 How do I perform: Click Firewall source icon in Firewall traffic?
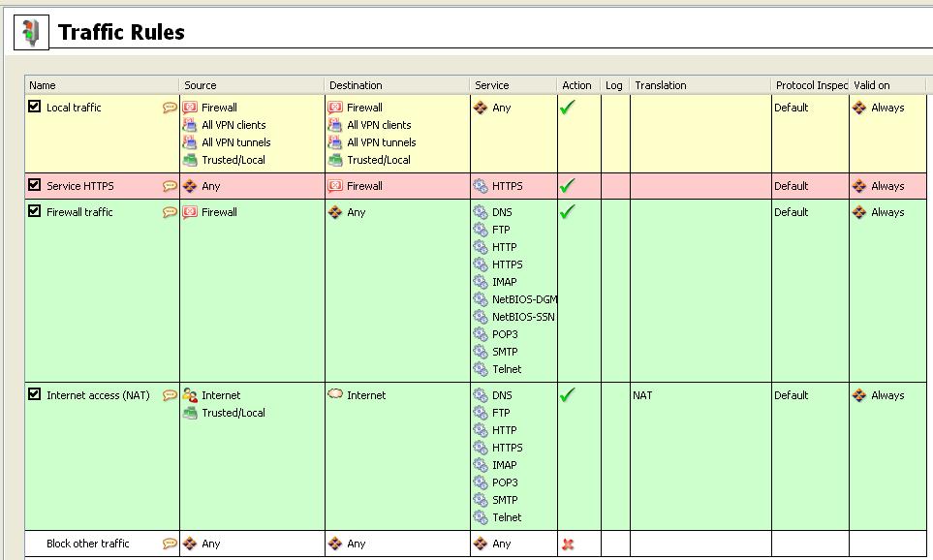coord(190,212)
